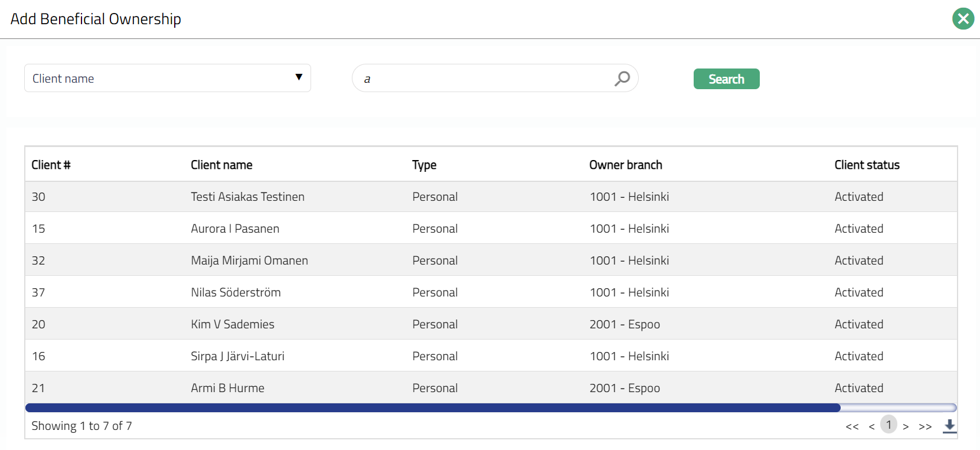Download the table with the export icon

tap(949, 426)
